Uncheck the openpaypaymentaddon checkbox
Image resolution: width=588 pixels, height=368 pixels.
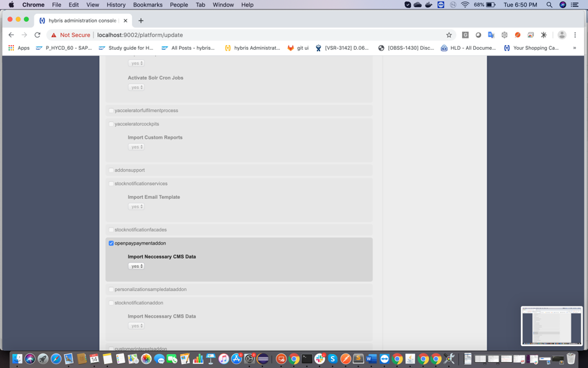111,243
